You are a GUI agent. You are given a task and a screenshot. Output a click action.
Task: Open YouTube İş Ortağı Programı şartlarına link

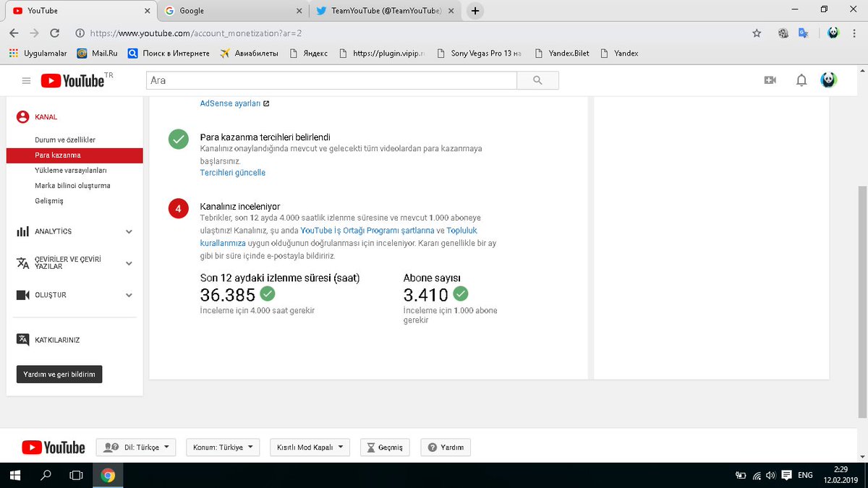(367, 230)
